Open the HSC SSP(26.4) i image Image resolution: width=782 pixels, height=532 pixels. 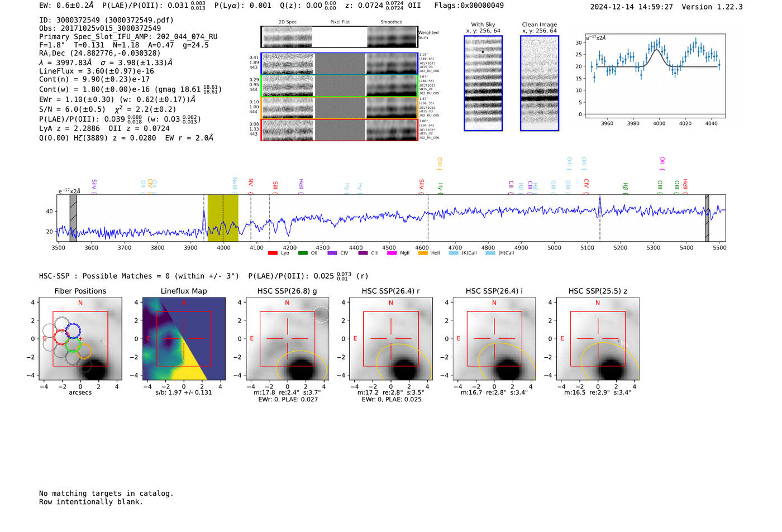494,339
